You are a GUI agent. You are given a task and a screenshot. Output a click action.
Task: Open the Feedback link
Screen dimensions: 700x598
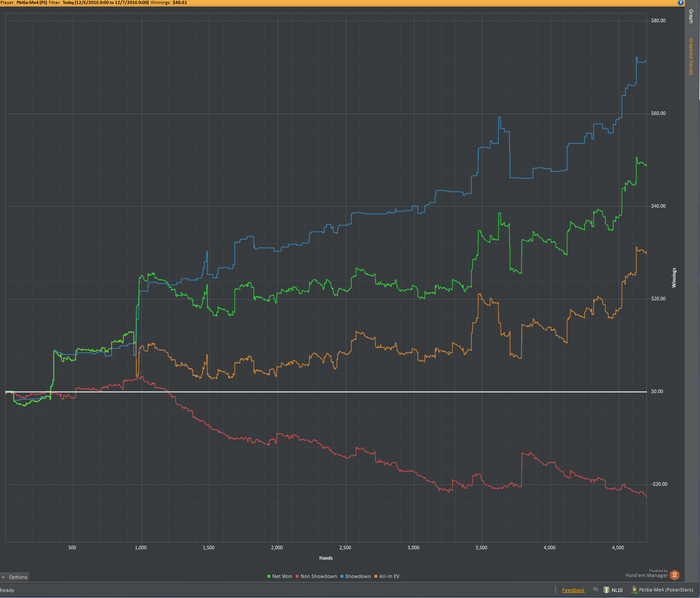point(573,590)
